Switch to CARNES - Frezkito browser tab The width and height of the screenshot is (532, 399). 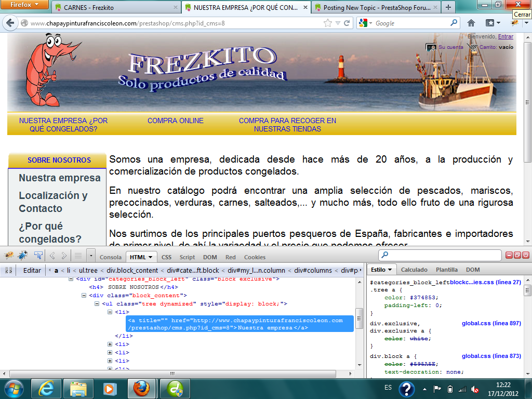tap(116, 7)
